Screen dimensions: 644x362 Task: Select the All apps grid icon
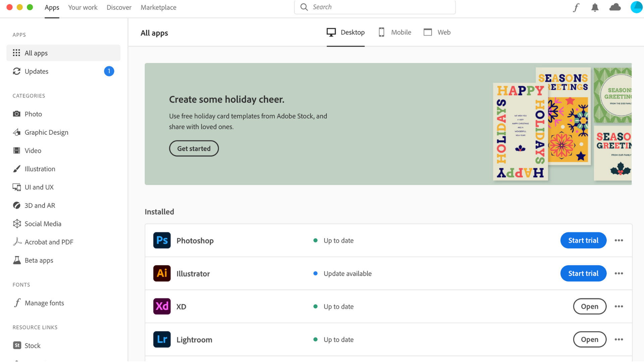[x=16, y=53]
